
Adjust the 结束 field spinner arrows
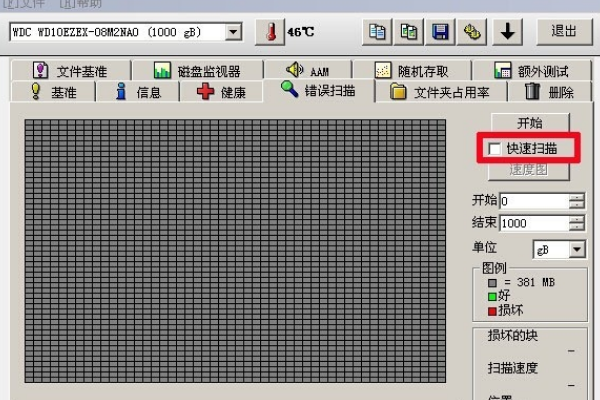click(x=577, y=223)
